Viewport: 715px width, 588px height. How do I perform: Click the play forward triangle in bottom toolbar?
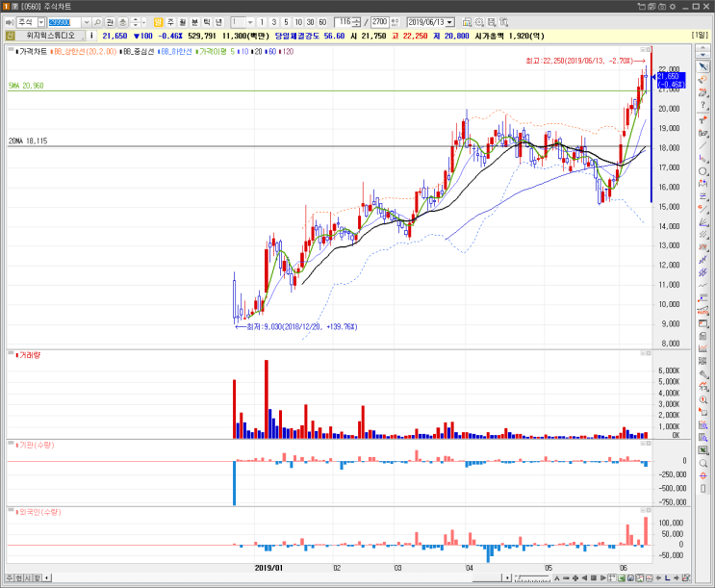[x=602, y=578]
